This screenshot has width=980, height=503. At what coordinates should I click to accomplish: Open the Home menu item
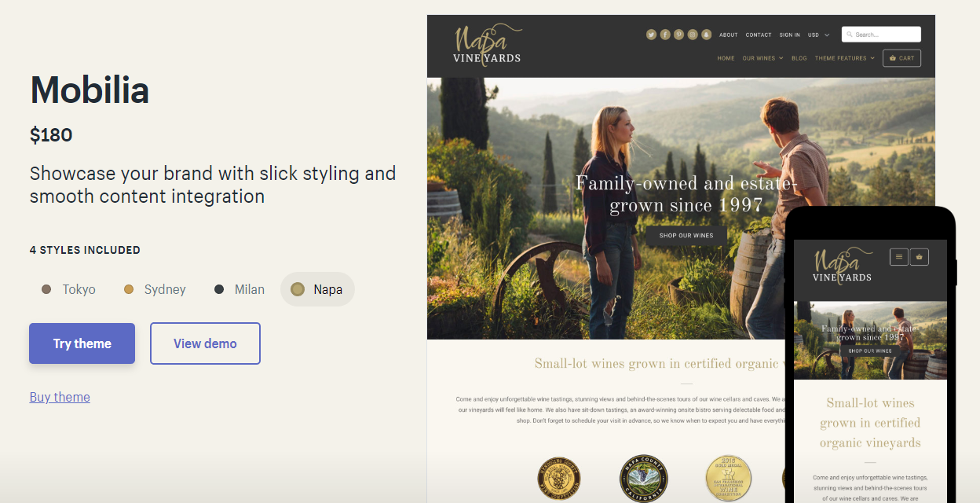pos(726,58)
